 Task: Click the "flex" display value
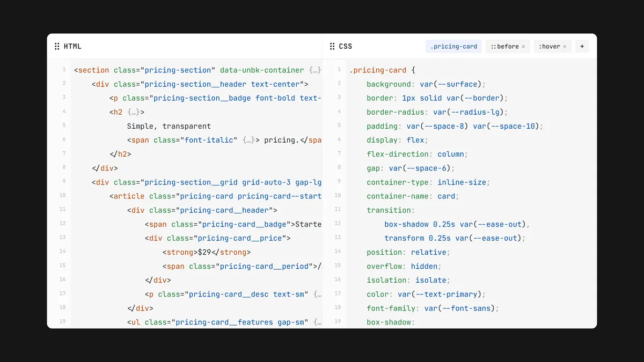[x=415, y=140]
